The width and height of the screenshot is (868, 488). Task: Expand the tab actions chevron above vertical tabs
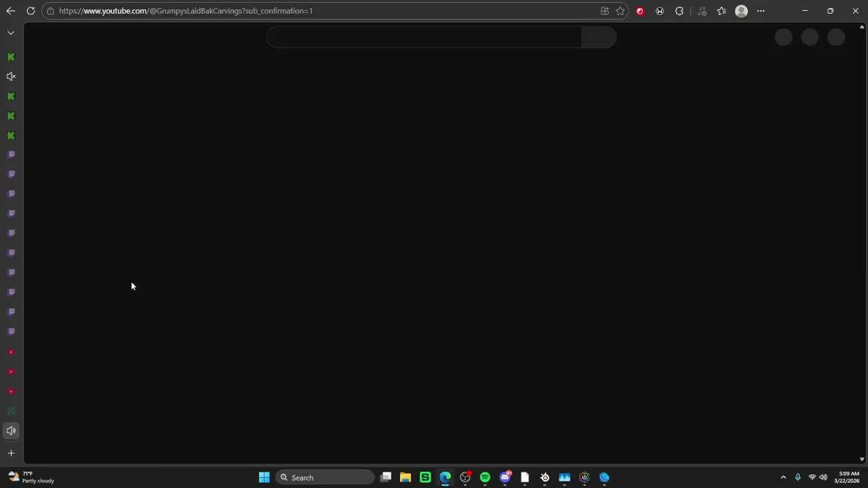[11, 33]
